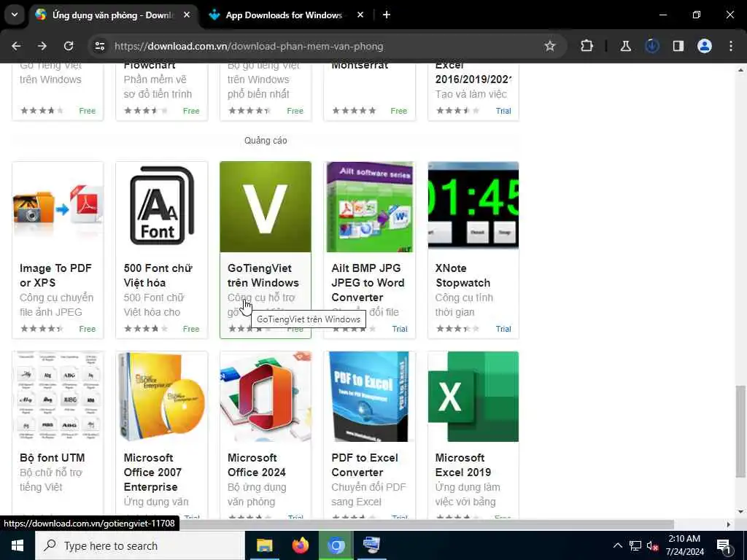This screenshot has width=747, height=560.
Task: Click the address bar URL field
Action: pyautogui.click(x=324, y=46)
